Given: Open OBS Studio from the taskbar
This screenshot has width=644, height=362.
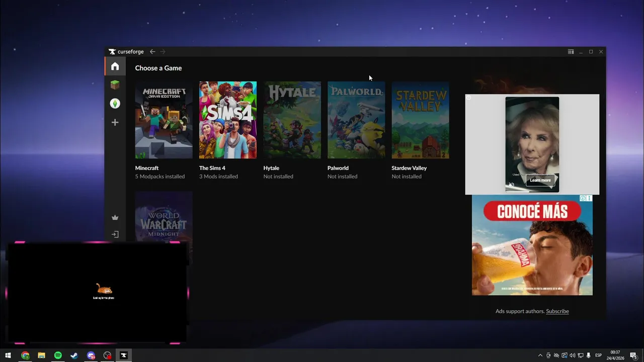Looking at the screenshot, I should pos(107,355).
